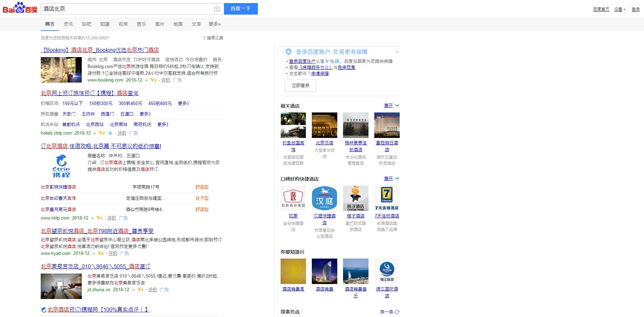The image size is (644, 317).
Task: Expand the 相关酒店 section
Action: (x=392, y=106)
